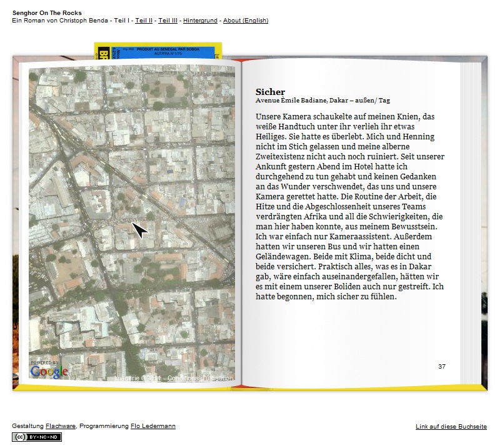Open About (English) link
The width and height of the screenshot is (502, 448).
[x=246, y=21]
